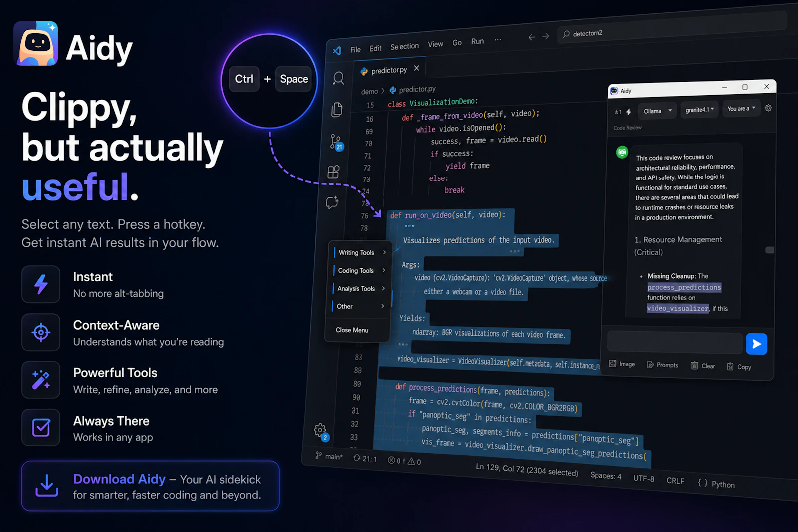Click the Image button in Aidy
This screenshot has width=798, height=532.
coord(622,364)
